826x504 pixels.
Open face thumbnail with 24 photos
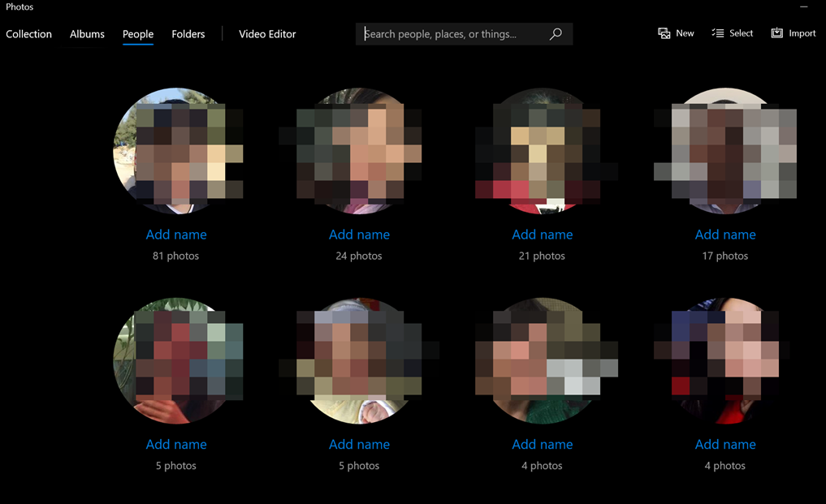pyautogui.click(x=359, y=151)
